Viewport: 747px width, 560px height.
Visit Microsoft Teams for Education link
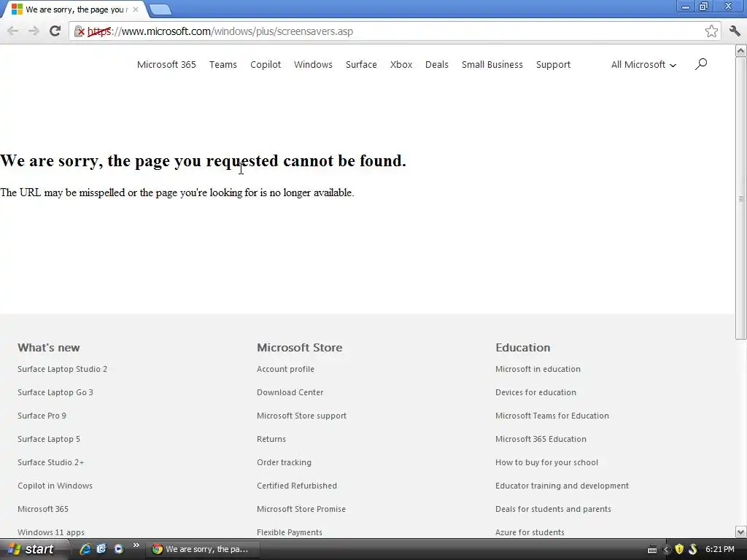point(552,416)
